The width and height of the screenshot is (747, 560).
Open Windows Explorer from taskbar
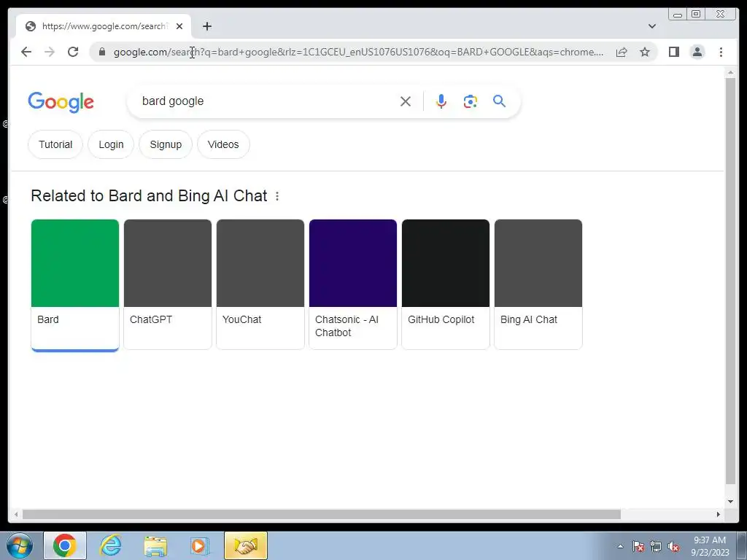tap(155, 545)
